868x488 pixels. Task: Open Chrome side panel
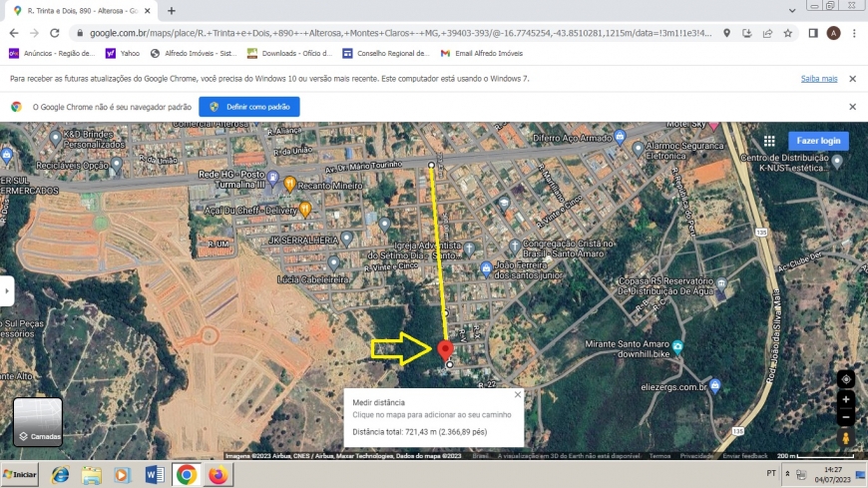pos(813,33)
